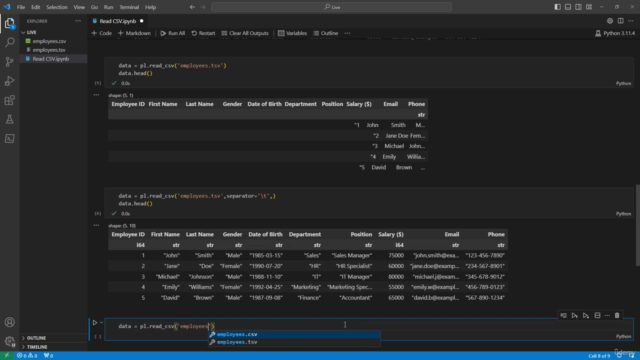
Task: Clear All Outputs of the notebook
Action: click(245, 33)
